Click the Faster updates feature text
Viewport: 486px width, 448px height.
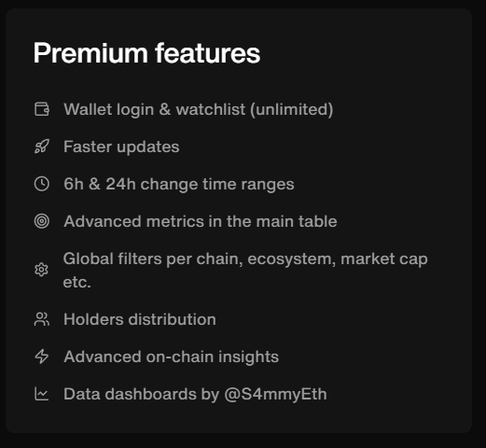(121, 147)
